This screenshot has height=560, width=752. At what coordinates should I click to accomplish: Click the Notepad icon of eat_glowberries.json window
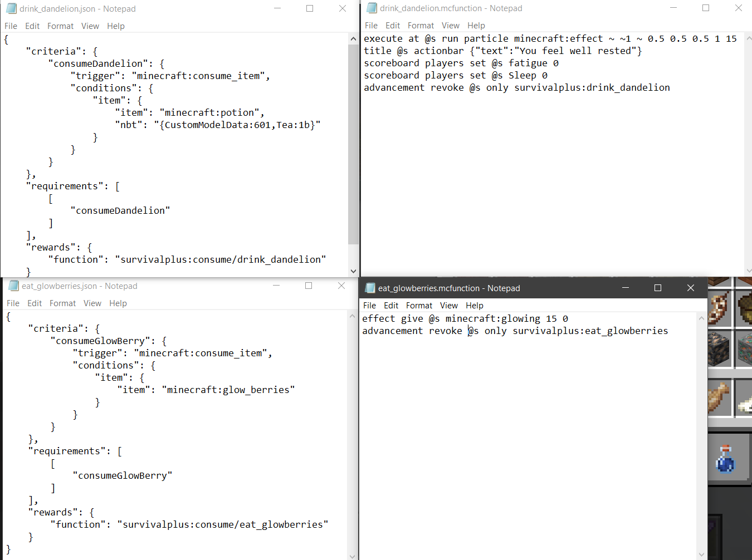pos(13,286)
